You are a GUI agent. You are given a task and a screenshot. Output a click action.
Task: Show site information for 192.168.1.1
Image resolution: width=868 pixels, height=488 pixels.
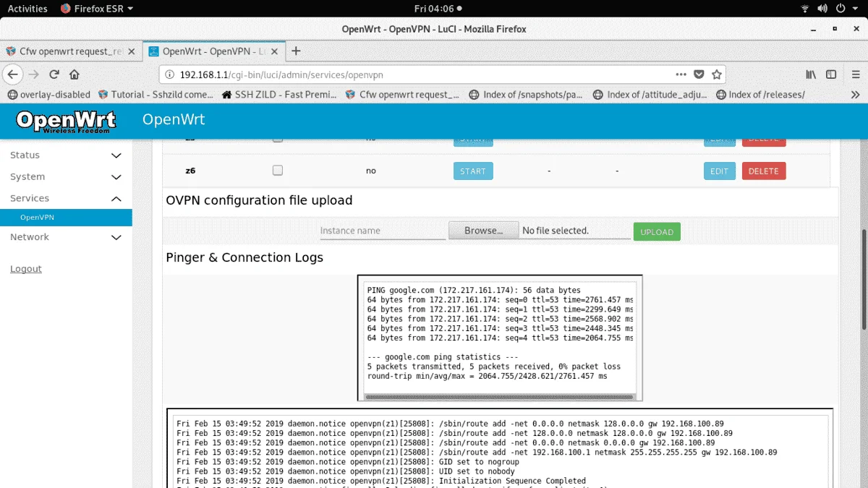(169, 74)
